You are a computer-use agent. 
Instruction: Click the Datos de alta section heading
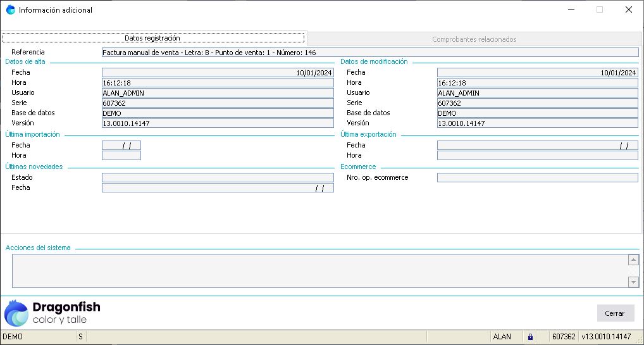coord(25,61)
